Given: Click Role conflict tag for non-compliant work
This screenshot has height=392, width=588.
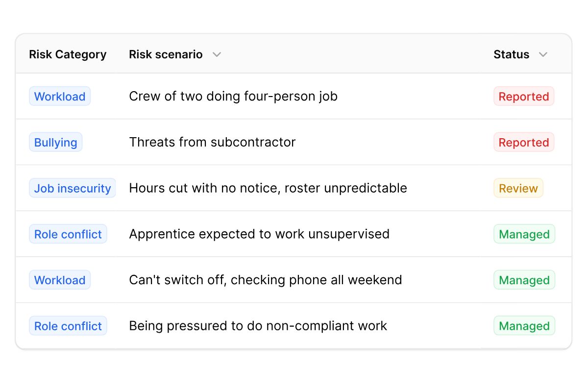Looking at the screenshot, I should (68, 326).
